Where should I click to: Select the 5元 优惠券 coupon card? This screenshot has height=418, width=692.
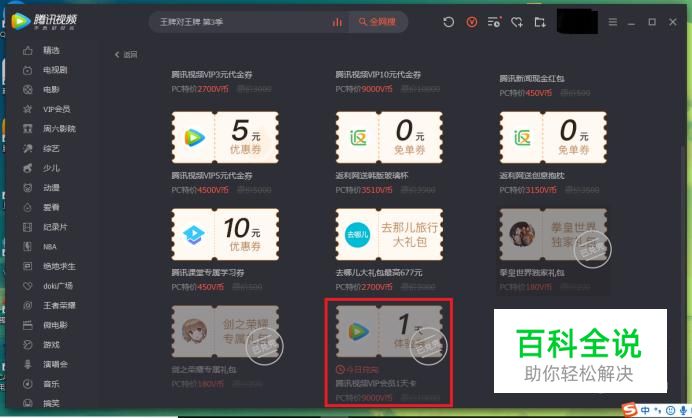pos(225,137)
